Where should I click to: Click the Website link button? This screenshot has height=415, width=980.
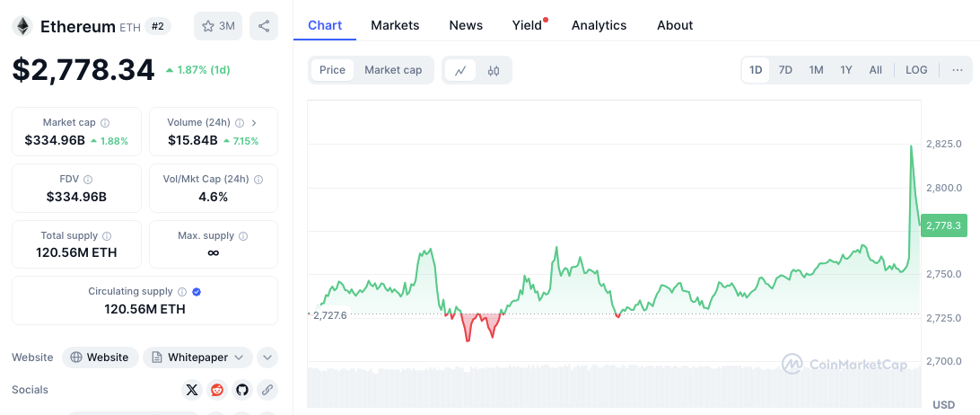click(100, 358)
